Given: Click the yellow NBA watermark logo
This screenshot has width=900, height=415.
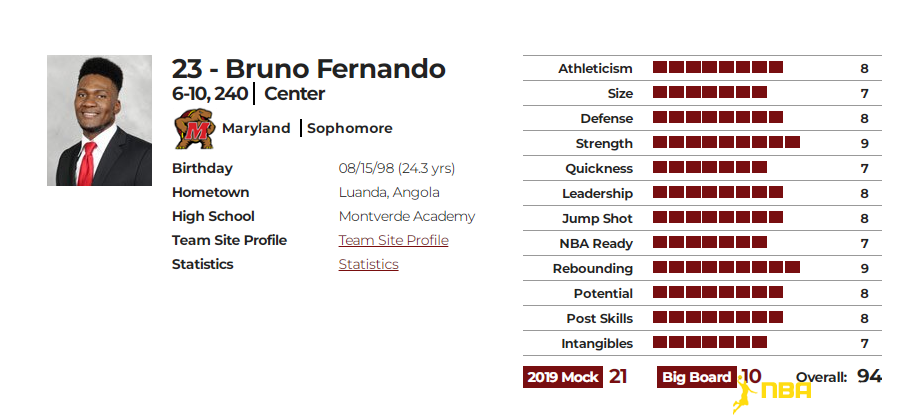Looking at the screenshot, I should [x=772, y=391].
